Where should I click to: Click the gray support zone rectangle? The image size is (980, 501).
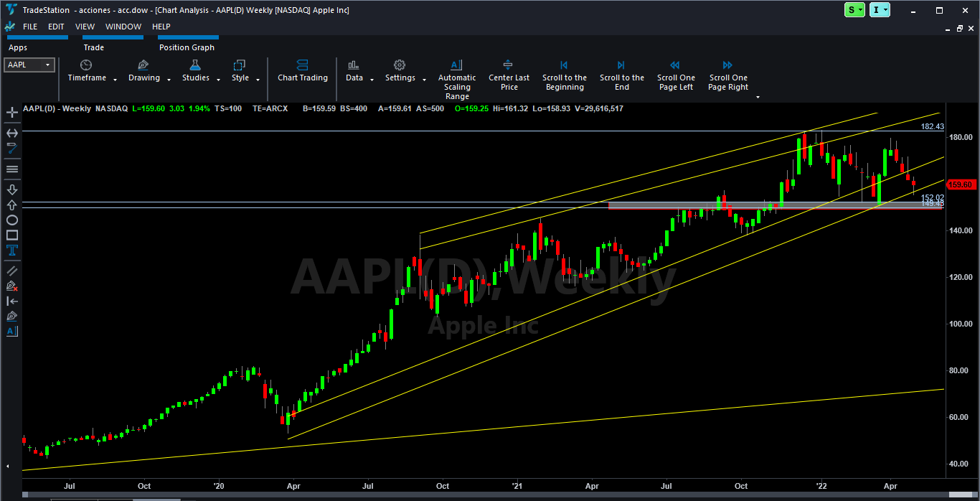pos(775,205)
